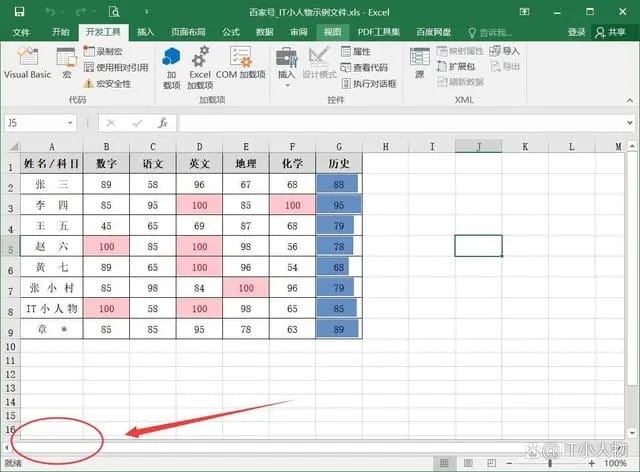Open the 文件 tab
Screen dimensions: 640x472
tap(21, 32)
